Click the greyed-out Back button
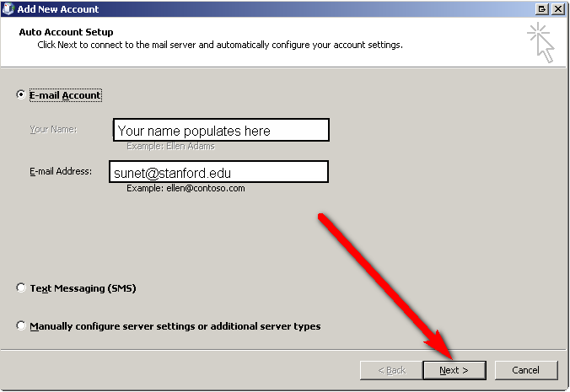 click(391, 370)
